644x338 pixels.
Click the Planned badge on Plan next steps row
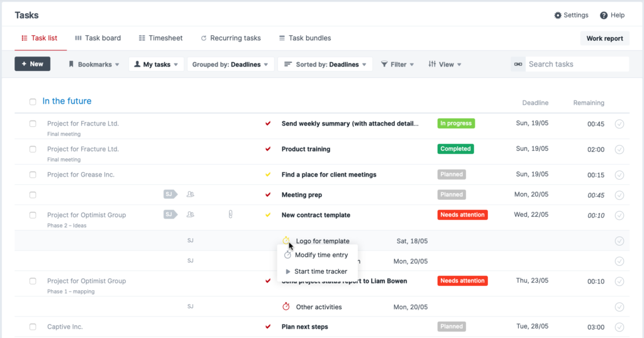(x=452, y=327)
